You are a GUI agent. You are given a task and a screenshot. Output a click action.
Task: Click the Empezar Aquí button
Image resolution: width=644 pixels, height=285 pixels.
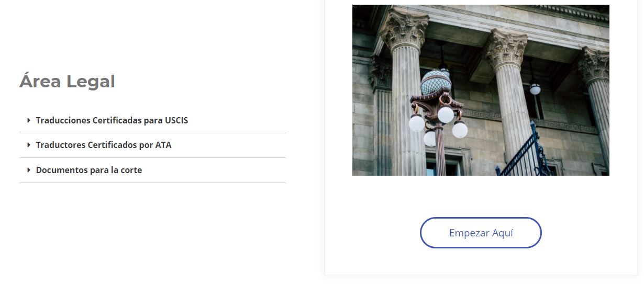(x=481, y=233)
